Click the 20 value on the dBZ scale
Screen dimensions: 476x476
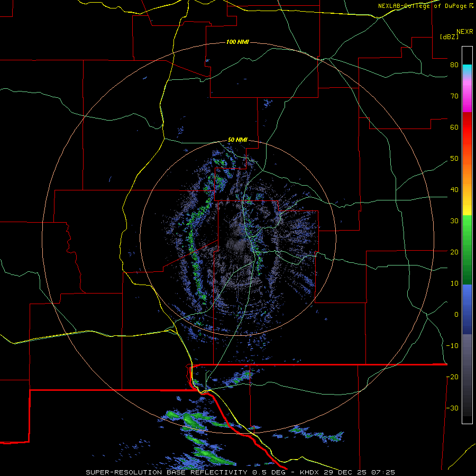coord(454,252)
